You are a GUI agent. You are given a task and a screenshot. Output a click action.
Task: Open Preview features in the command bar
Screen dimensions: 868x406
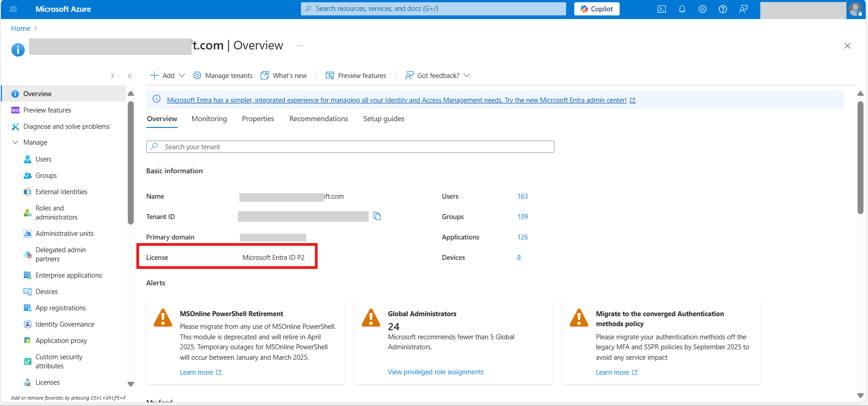tap(356, 75)
